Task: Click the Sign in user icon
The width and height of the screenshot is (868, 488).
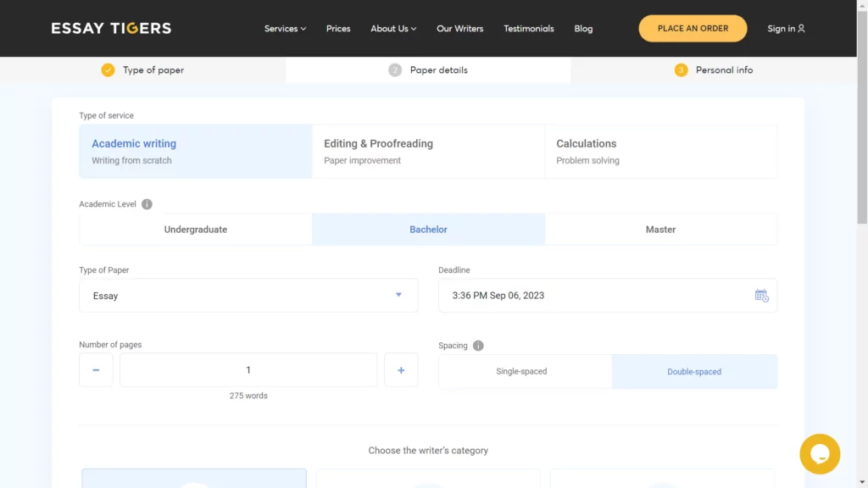Action: pyautogui.click(x=801, y=28)
